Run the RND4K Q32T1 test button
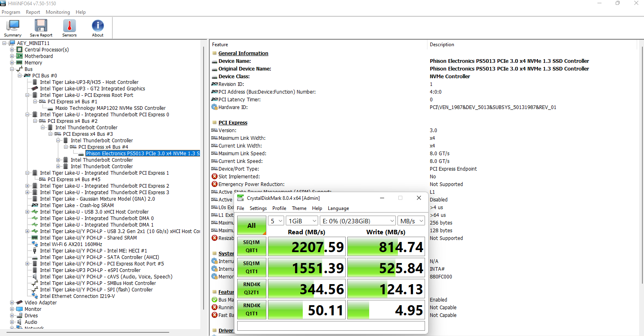This screenshot has height=336, width=644. (x=252, y=289)
